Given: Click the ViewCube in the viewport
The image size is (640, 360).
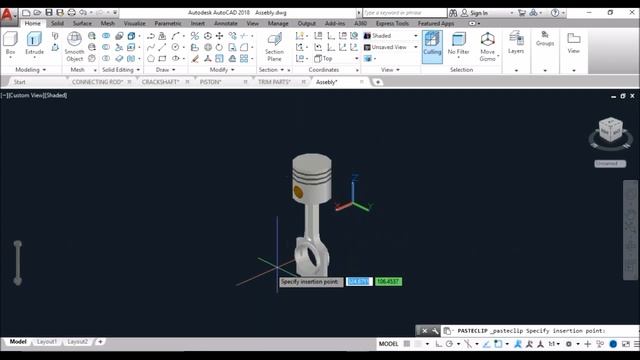Looking at the screenshot, I should click(611, 130).
